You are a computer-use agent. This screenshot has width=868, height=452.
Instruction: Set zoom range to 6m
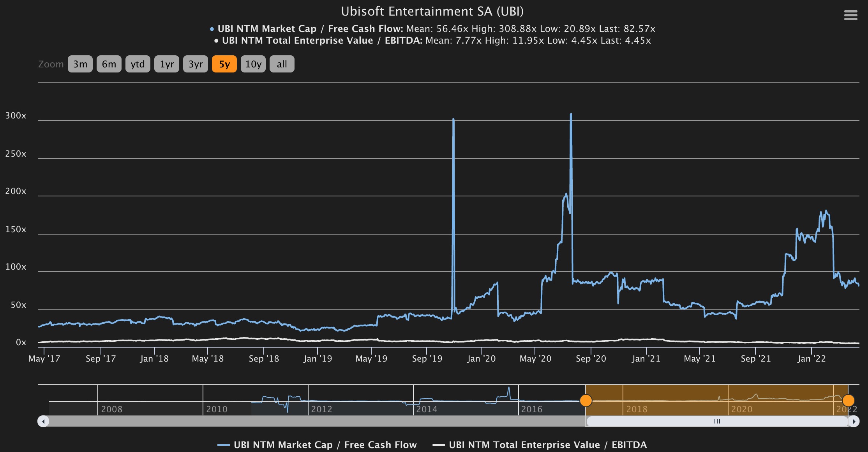(x=109, y=64)
